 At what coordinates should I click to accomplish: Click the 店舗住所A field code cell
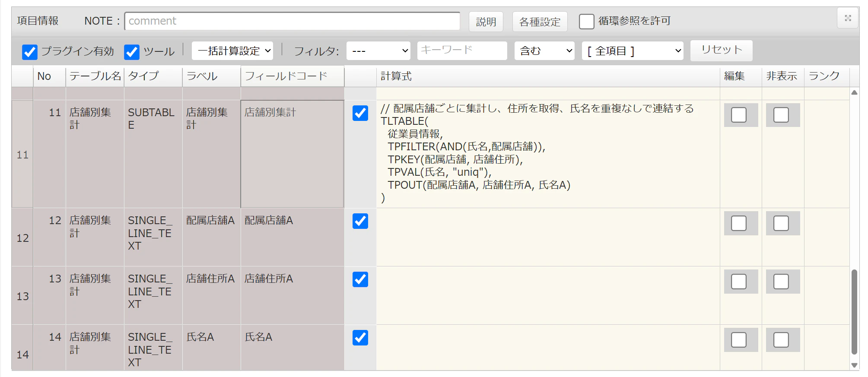(293, 295)
